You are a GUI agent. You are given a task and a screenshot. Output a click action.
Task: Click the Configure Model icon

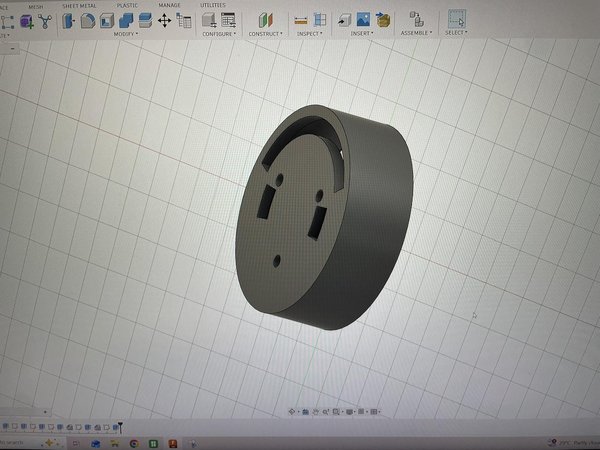pyautogui.click(x=209, y=20)
